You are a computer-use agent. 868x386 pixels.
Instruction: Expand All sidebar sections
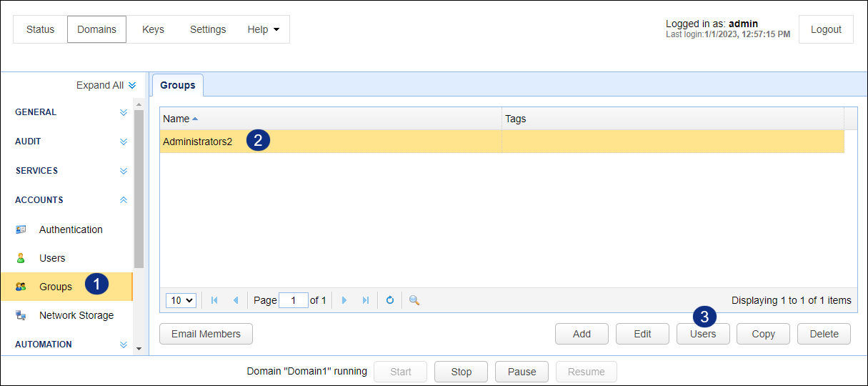(x=106, y=85)
